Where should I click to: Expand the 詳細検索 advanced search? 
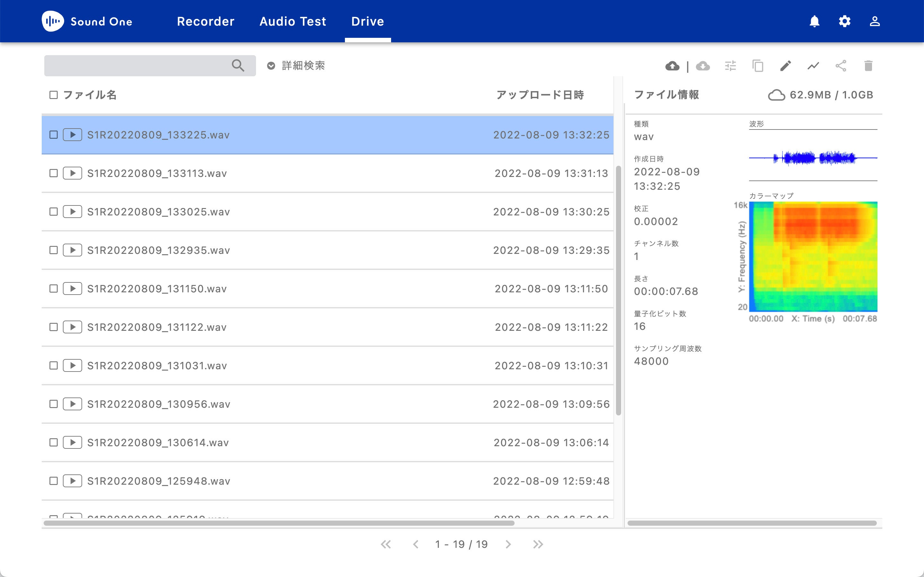point(296,66)
